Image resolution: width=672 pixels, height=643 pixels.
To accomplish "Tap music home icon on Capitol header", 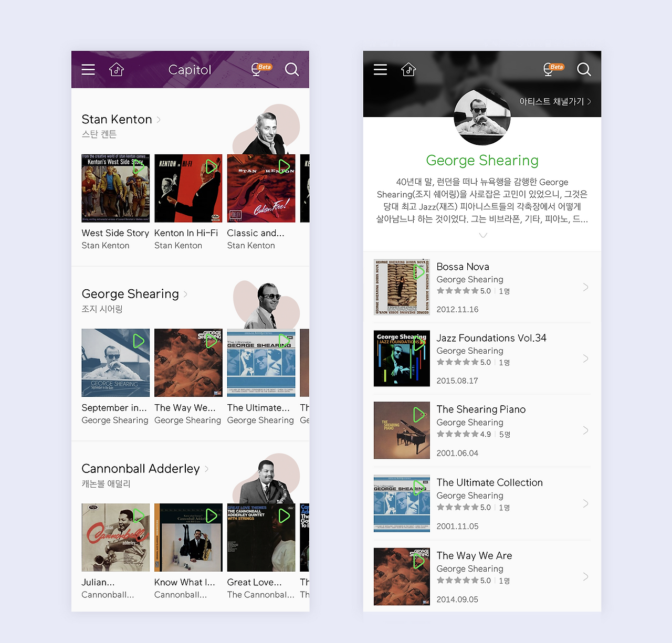I will [x=117, y=69].
